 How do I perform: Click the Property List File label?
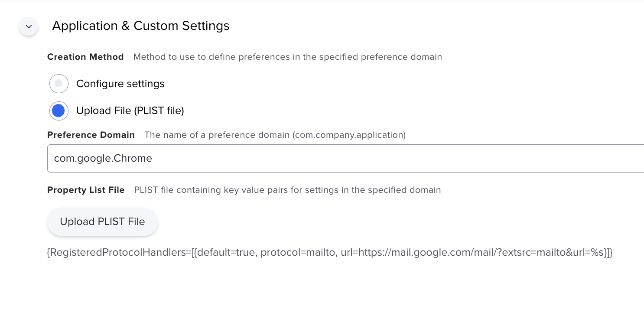86,190
